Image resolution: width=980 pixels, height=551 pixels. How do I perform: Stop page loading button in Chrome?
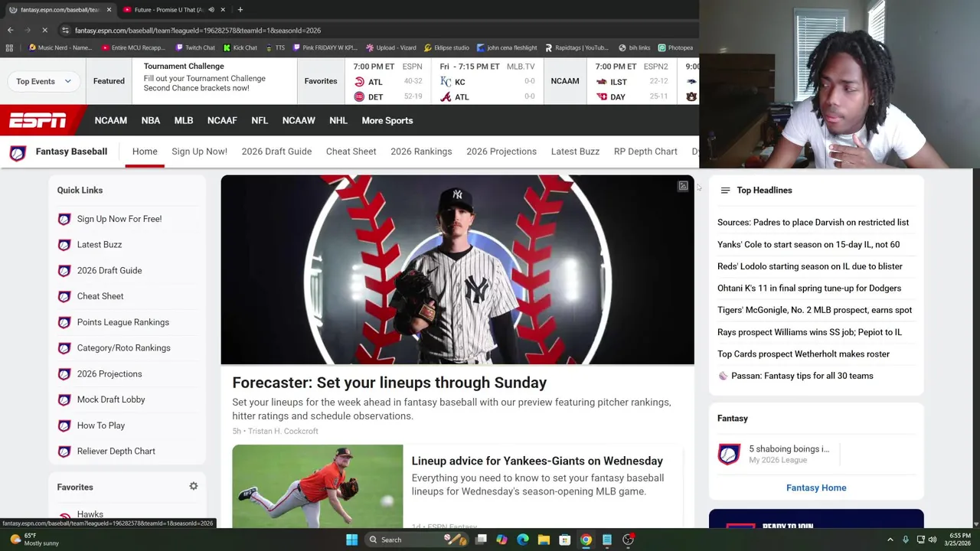[44, 30]
